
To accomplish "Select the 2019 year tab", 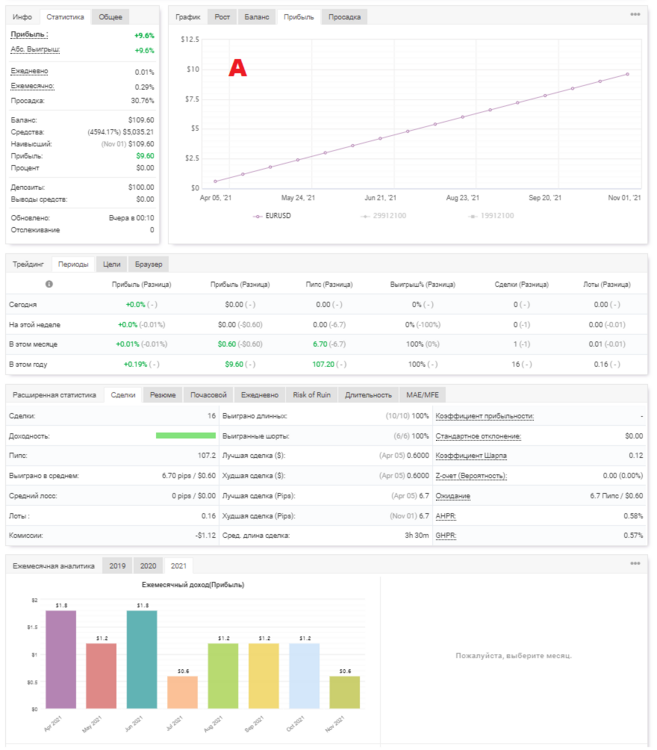I will (x=118, y=566).
